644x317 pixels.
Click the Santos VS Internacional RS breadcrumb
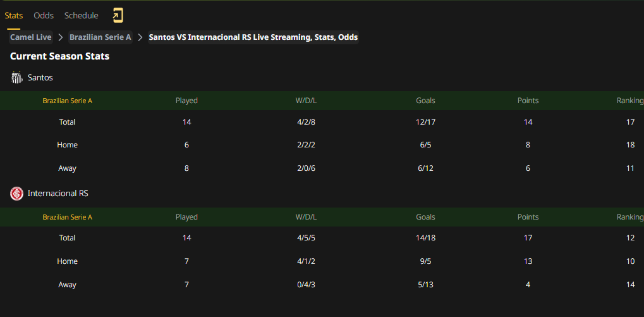[253, 37]
